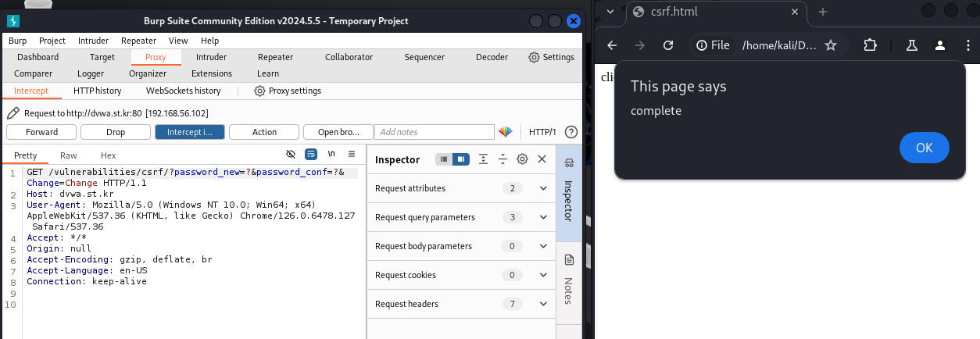Open the Burp menu
Screen dimensions: 980x339
point(17,41)
